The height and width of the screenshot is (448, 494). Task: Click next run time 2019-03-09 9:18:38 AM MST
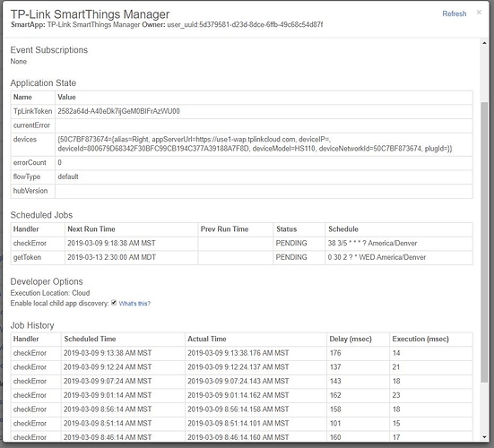click(111, 244)
